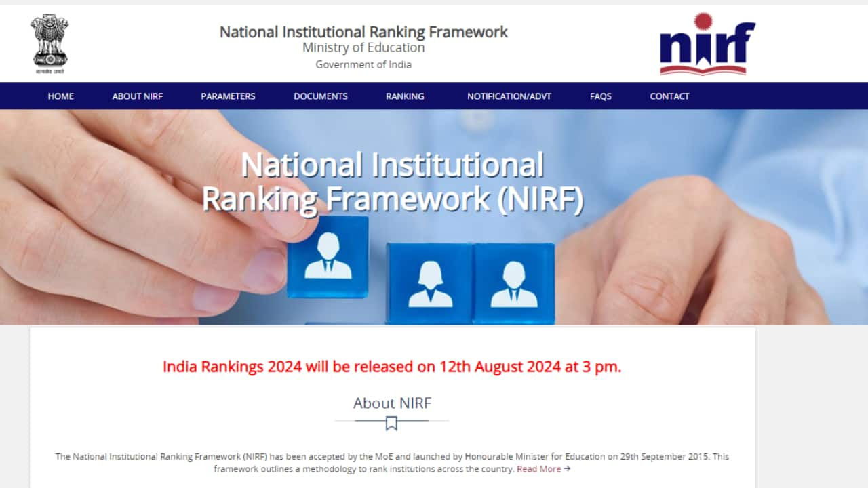This screenshot has width=868, height=488.
Task: Open the ABOUT NIRF menu
Action: pyautogui.click(x=138, y=96)
